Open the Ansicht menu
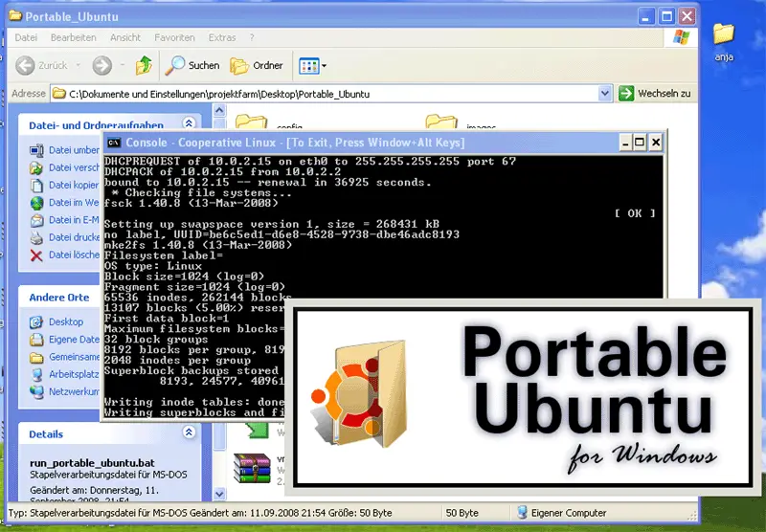Image resolution: width=766 pixels, height=532 pixels. tap(125, 37)
